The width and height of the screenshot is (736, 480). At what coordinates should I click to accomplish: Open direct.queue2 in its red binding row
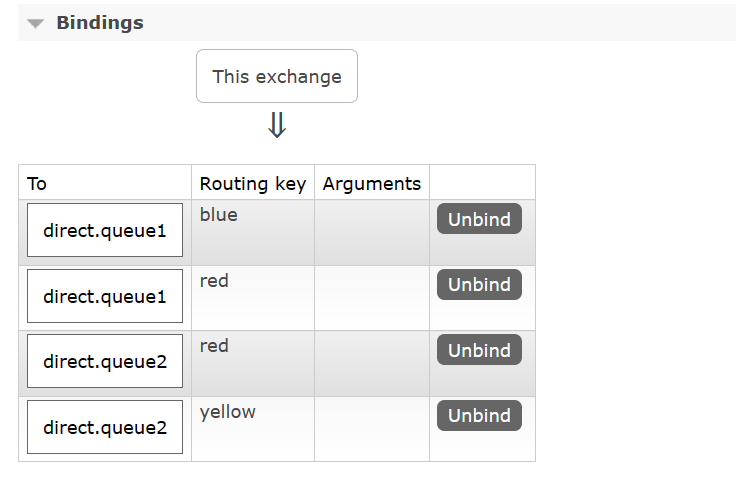tap(105, 361)
